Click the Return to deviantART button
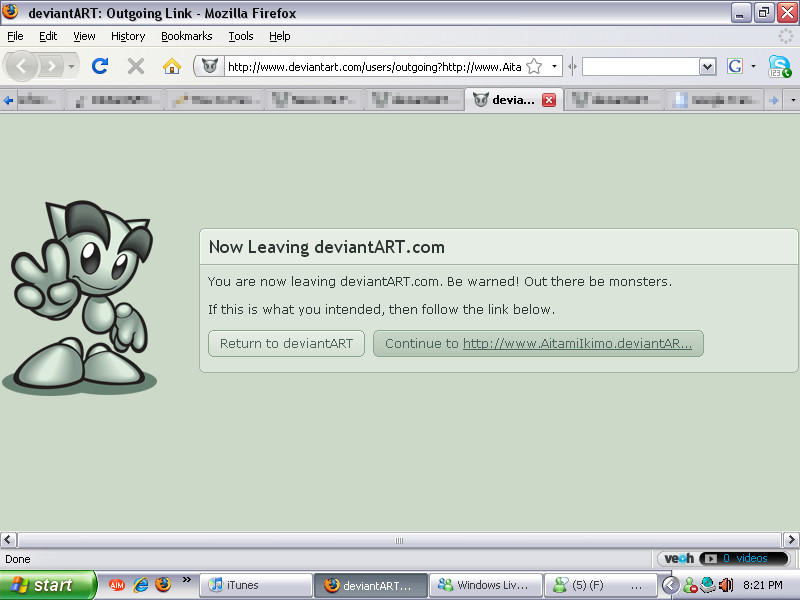800x600 pixels. click(286, 343)
